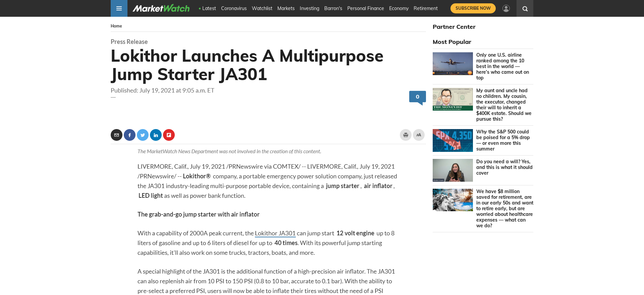
Task: Open the U.S. airline ranking thumbnail
Action: point(452,64)
